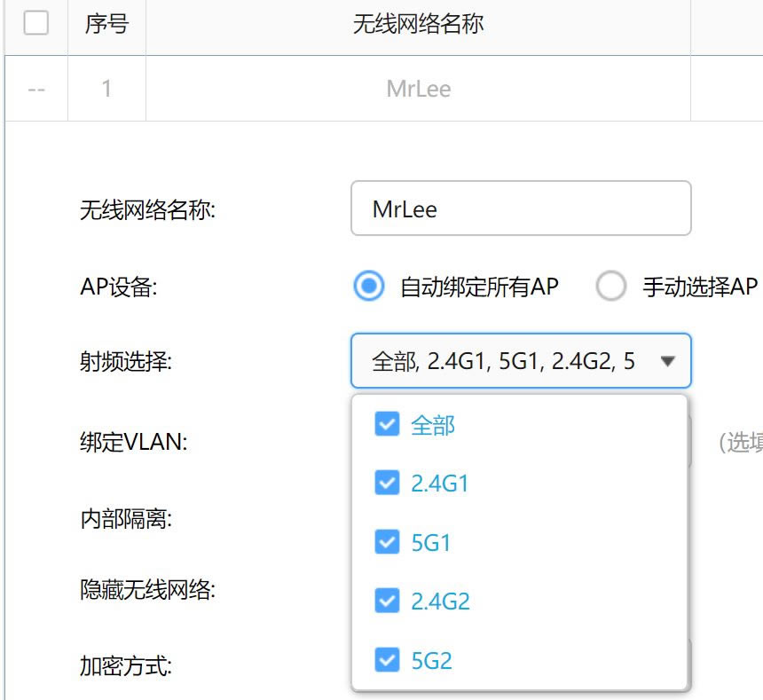
Task: Uncheck the 5G1 radio option
Action: 387,542
